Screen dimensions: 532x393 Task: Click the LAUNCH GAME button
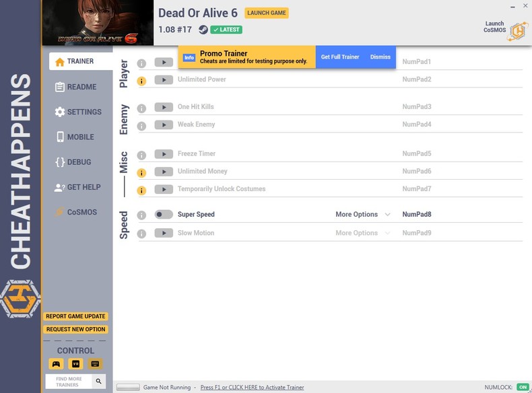pos(267,13)
